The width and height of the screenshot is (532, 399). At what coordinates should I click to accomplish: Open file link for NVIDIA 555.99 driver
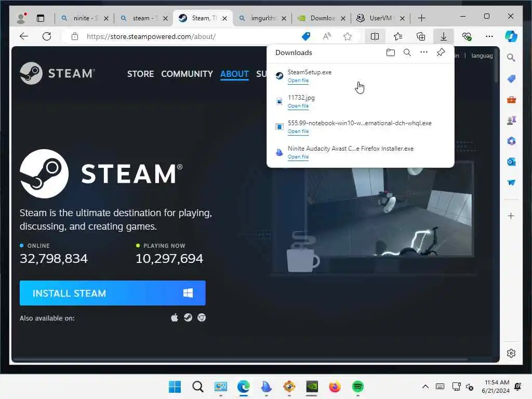pos(298,131)
